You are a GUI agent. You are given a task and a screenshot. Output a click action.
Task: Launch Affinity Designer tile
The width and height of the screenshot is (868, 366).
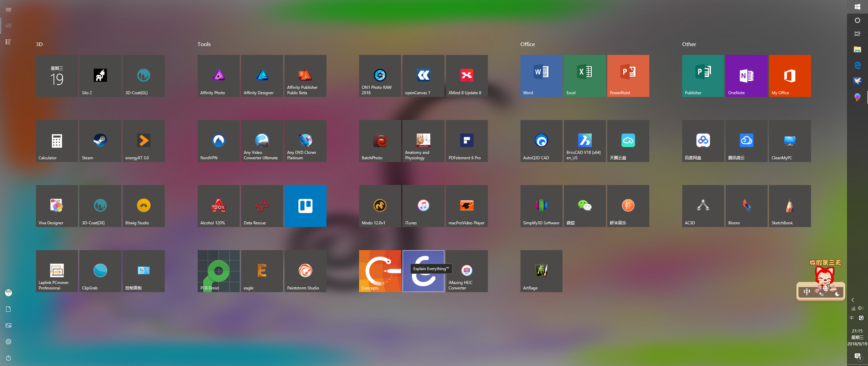pos(262,76)
